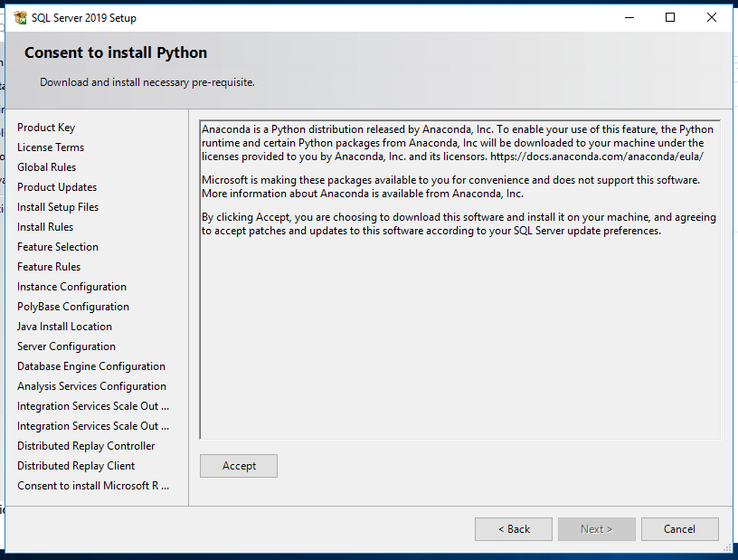Click the window resize grip corner
The image size is (738, 560).
coord(728,547)
